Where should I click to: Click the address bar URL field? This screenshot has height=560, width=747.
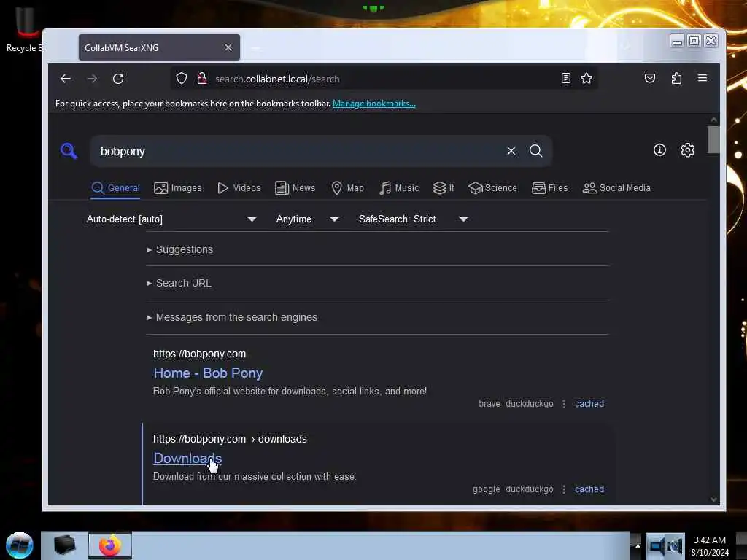(384, 79)
